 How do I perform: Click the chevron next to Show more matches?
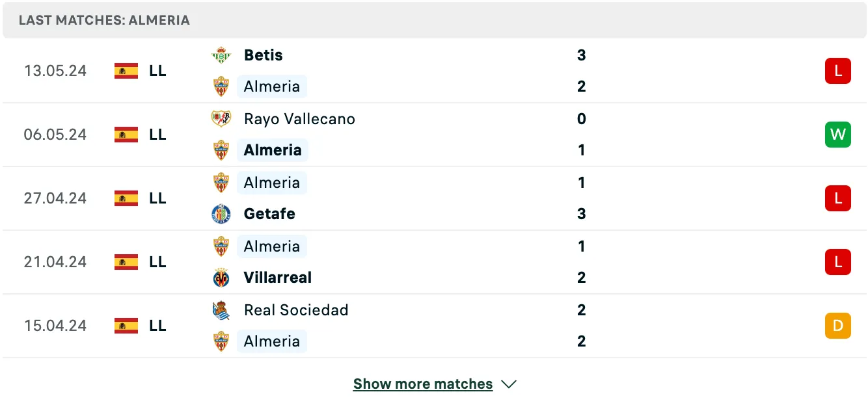(509, 384)
